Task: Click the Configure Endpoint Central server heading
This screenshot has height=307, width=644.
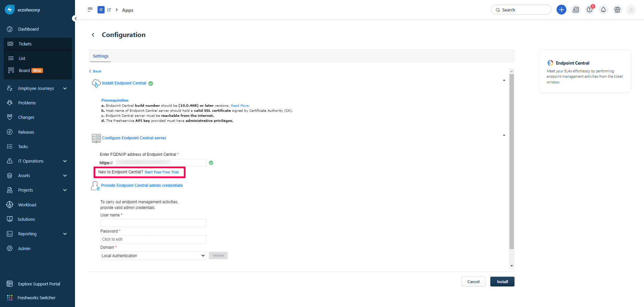Action: 134,138
